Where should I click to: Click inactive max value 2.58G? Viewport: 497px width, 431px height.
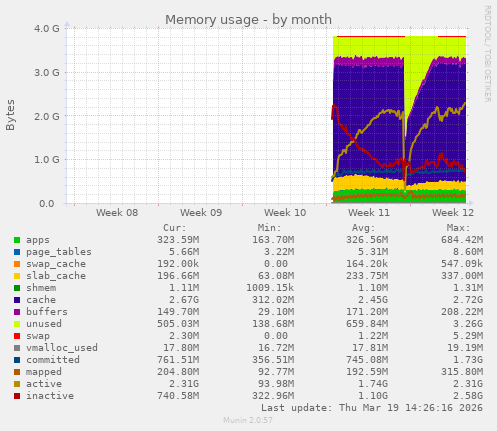click(468, 396)
